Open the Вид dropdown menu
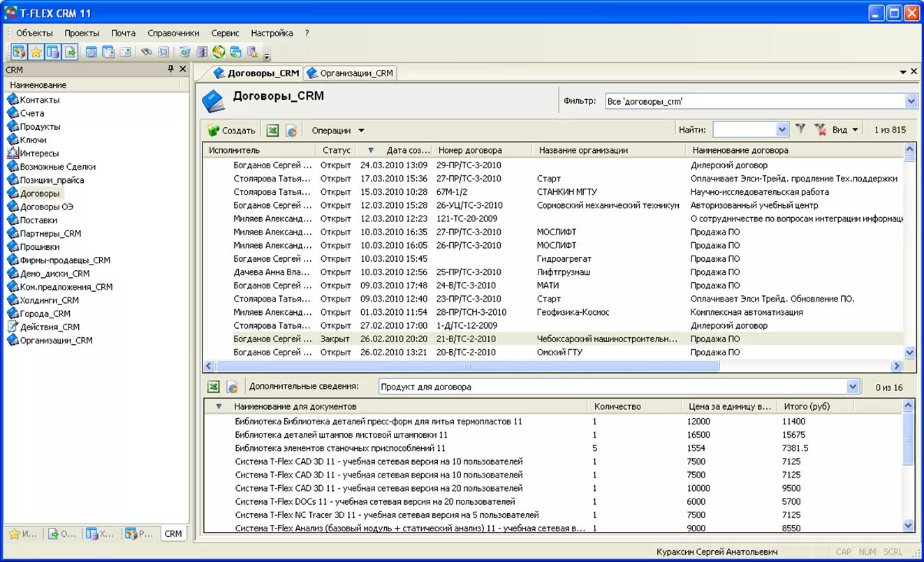The width and height of the screenshot is (924, 562). pos(845,130)
